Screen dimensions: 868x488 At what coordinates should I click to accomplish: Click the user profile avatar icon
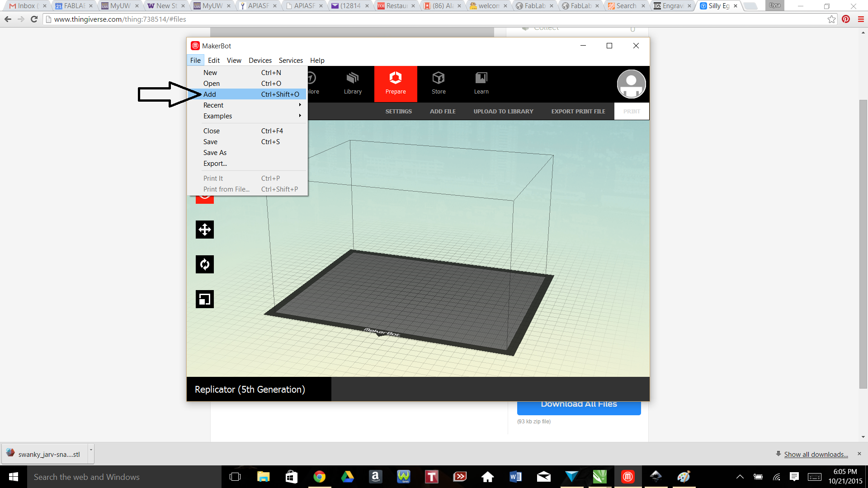pyautogui.click(x=631, y=84)
